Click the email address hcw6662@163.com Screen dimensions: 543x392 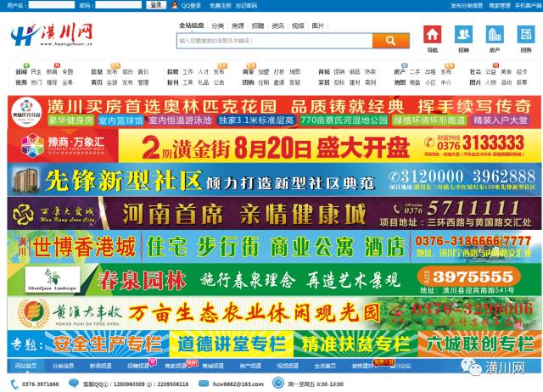pyautogui.click(x=238, y=384)
